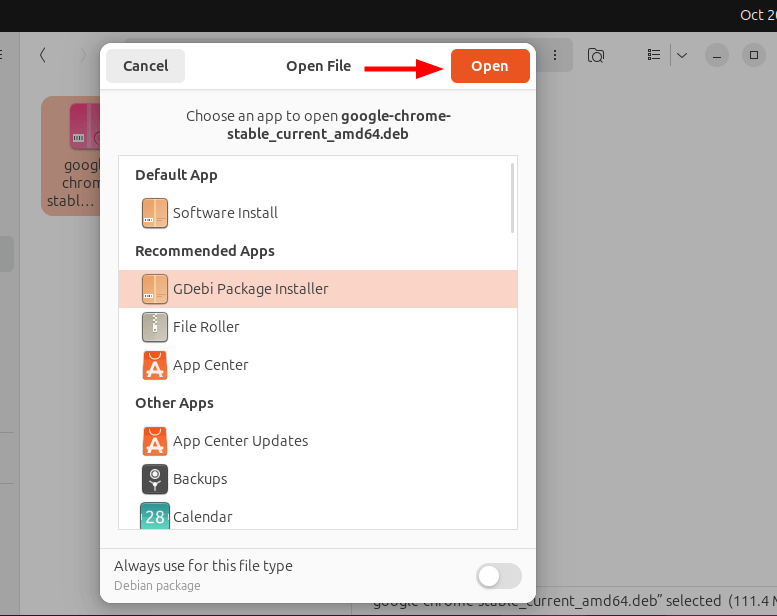Enable Always use for this file type
Image resolution: width=777 pixels, height=616 pixels.
(x=499, y=576)
